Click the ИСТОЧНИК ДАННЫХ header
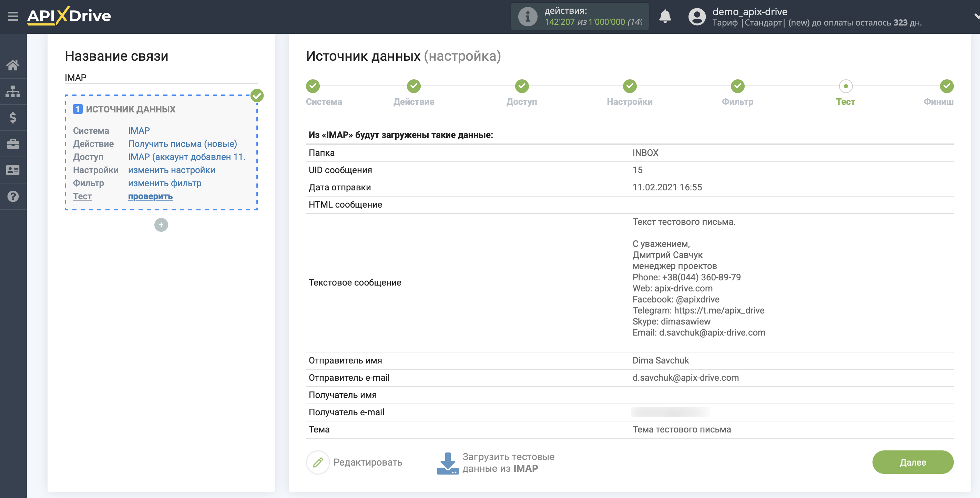 point(131,109)
